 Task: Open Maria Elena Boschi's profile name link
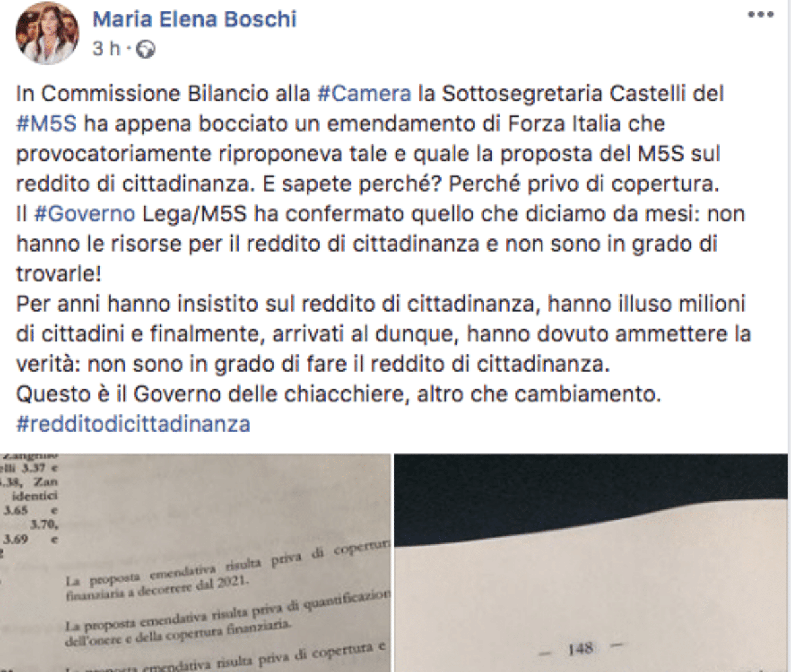194,18
